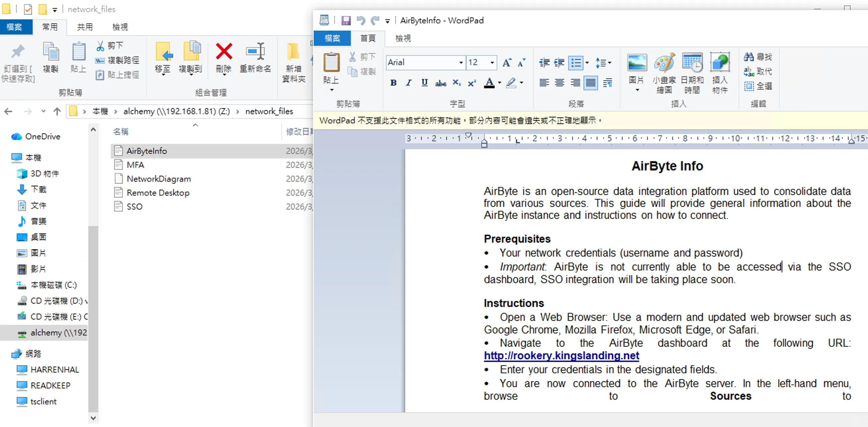Click the WordPad Paste clipboard icon

tap(331, 62)
